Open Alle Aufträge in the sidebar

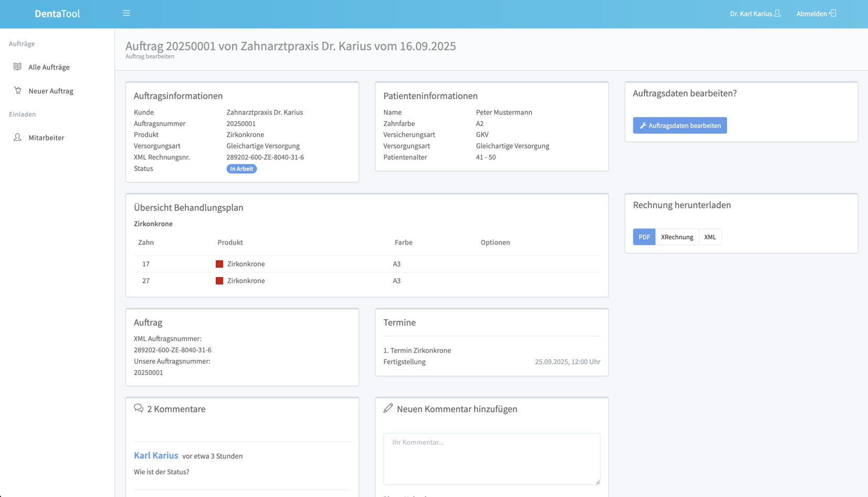pos(49,67)
